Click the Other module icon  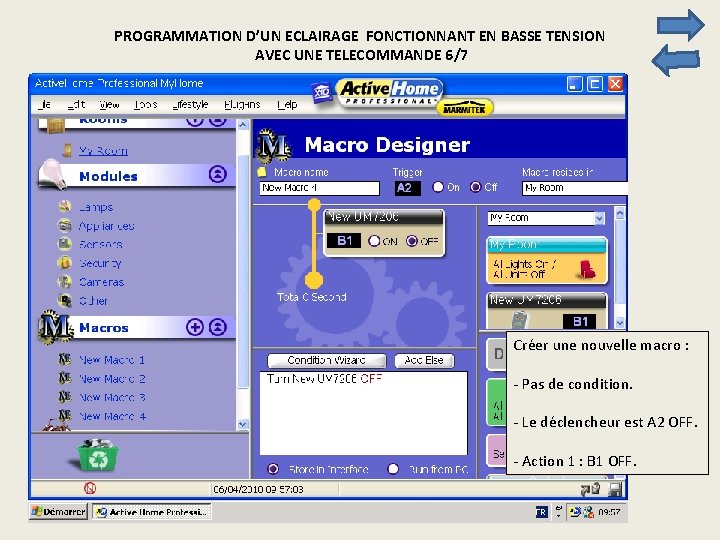(65, 300)
